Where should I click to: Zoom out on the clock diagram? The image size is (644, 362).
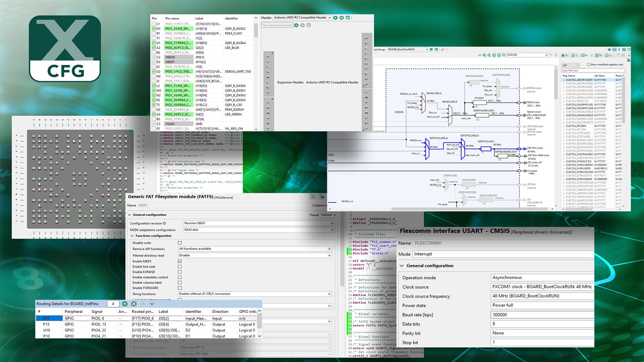tap(489, 55)
